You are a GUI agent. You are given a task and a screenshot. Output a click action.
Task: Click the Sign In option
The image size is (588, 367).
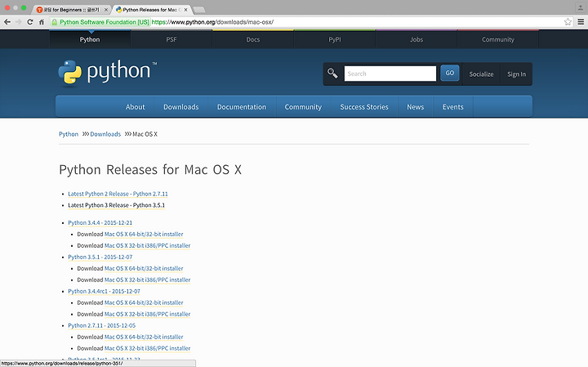coord(516,74)
